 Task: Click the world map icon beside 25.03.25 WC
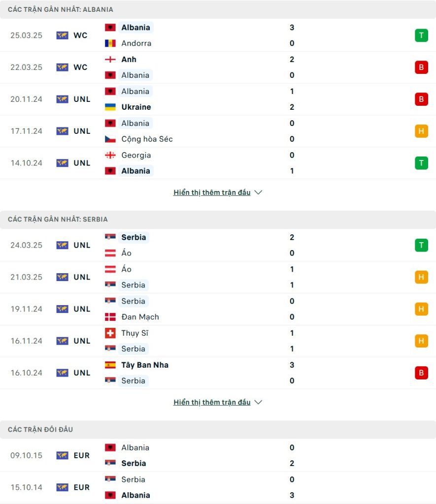coord(62,35)
